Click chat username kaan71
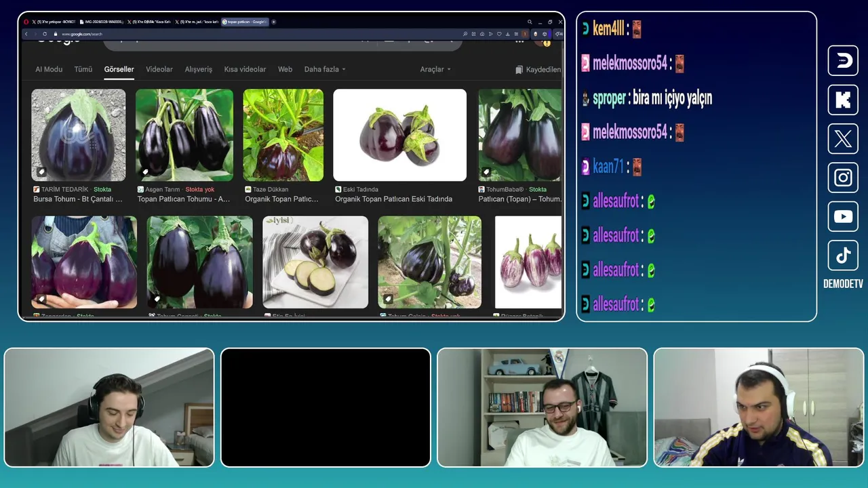Image resolution: width=868 pixels, height=488 pixels. coord(608,167)
